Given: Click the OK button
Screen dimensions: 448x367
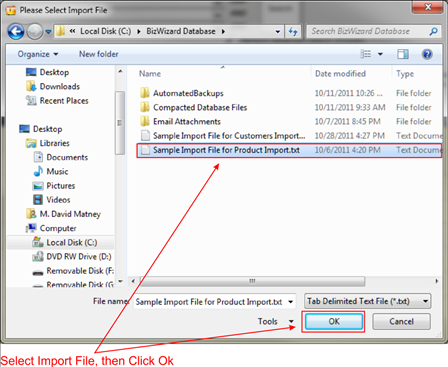Looking at the screenshot, I should [334, 322].
